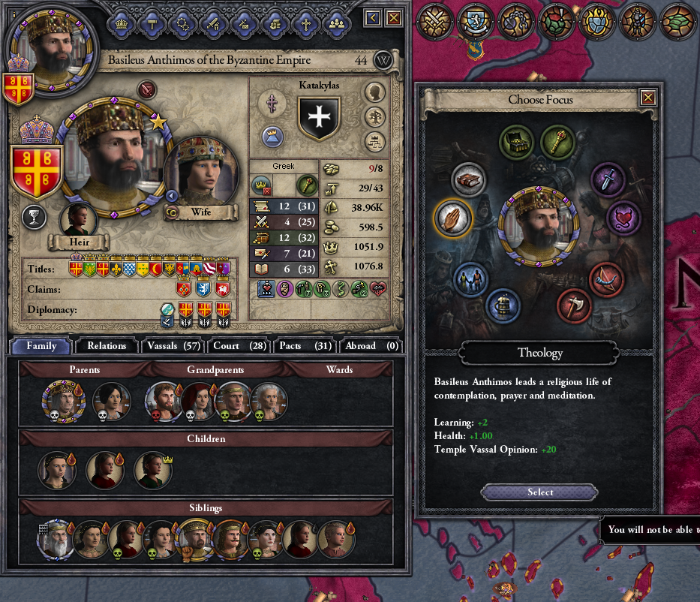Open the Vassals (57) tab
Image resolution: width=700 pixels, height=602 pixels.
173,345
